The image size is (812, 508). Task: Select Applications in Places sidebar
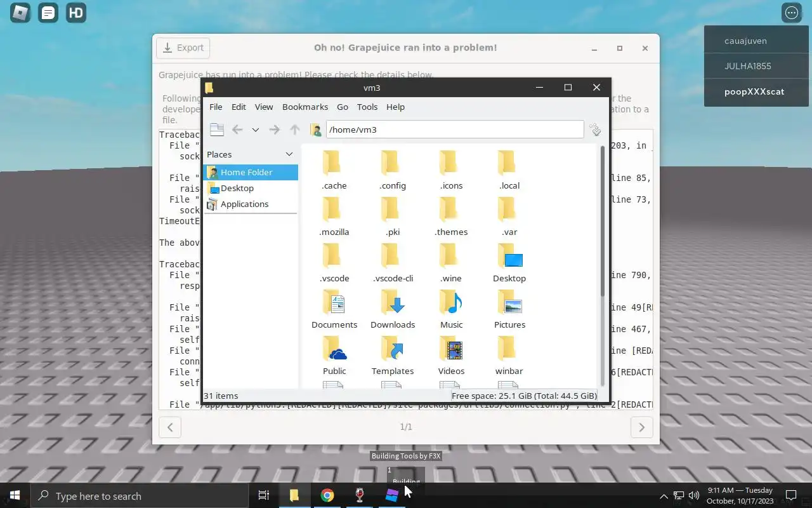coord(251,204)
